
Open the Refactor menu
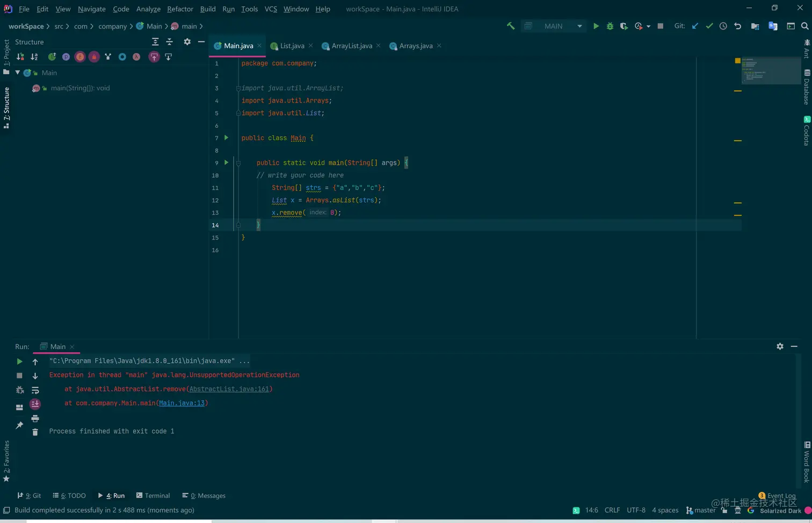pos(180,9)
